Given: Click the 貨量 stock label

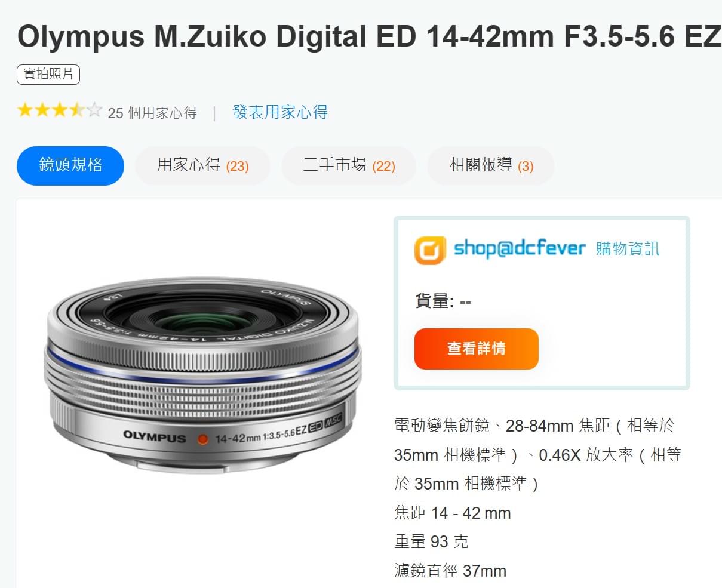Looking at the screenshot, I should (434, 301).
